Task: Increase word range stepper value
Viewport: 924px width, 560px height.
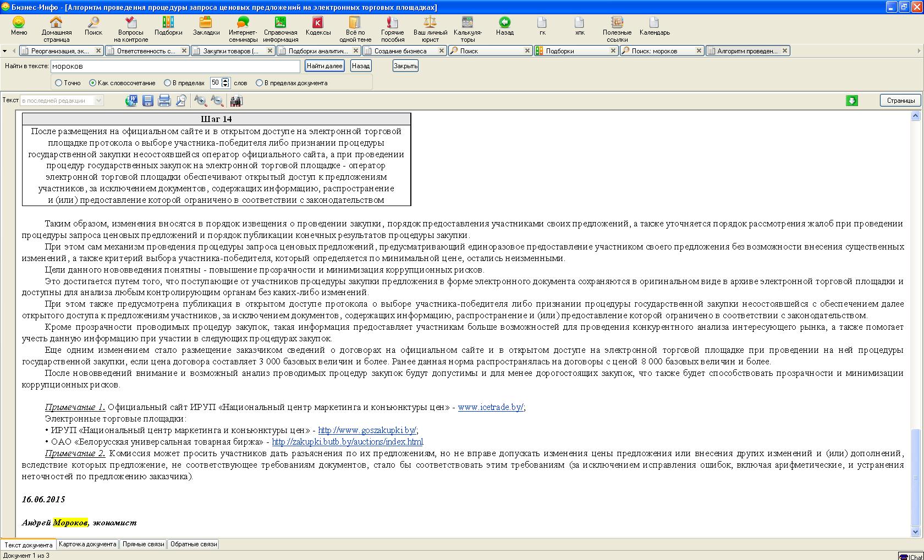Action: [226, 81]
